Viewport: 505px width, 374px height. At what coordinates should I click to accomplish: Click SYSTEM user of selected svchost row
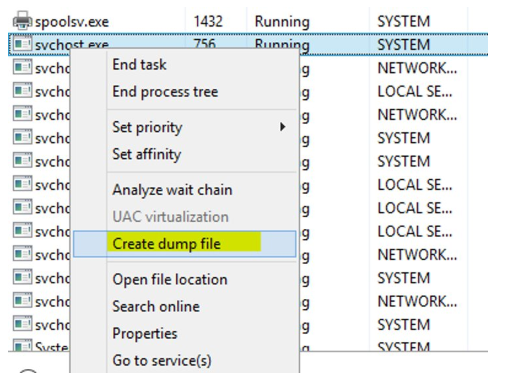[403, 45]
